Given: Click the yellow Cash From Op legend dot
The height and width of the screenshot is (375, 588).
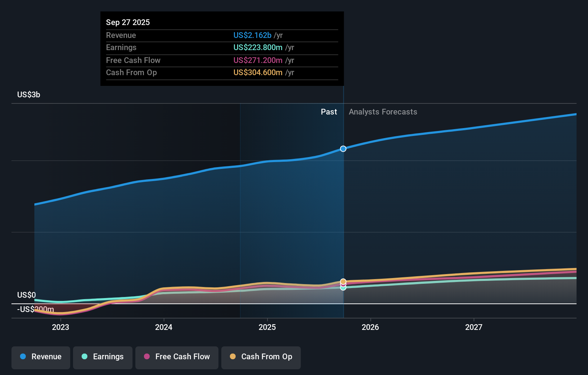Looking at the screenshot, I should (x=233, y=357).
